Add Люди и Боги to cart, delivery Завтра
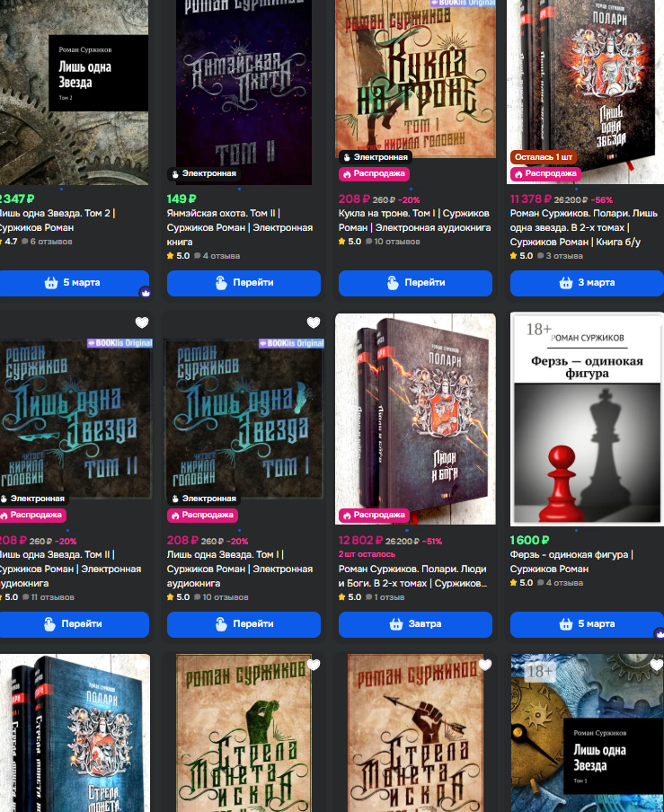664x812 pixels. [x=415, y=624]
